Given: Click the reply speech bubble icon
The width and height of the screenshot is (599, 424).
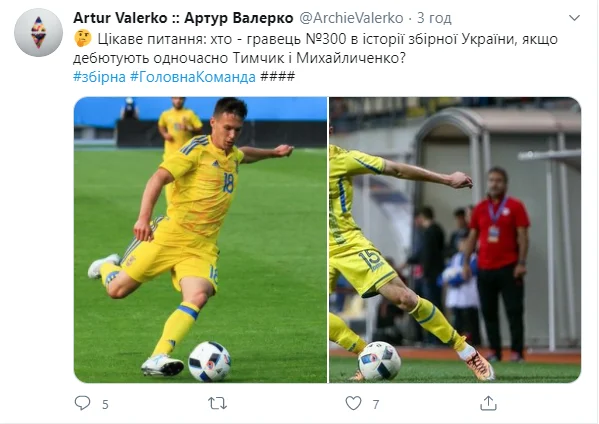Looking at the screenshot, I should (x=83, y=403).
